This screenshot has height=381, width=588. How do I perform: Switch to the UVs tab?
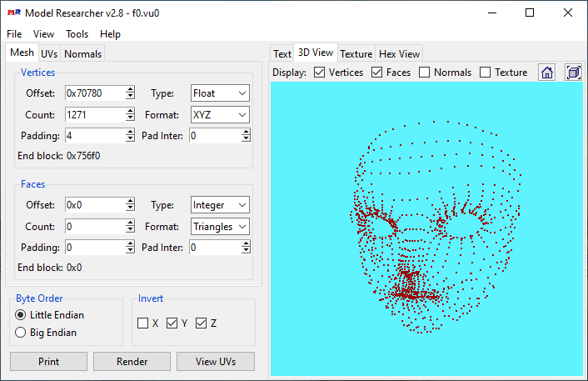coord(49,53)
